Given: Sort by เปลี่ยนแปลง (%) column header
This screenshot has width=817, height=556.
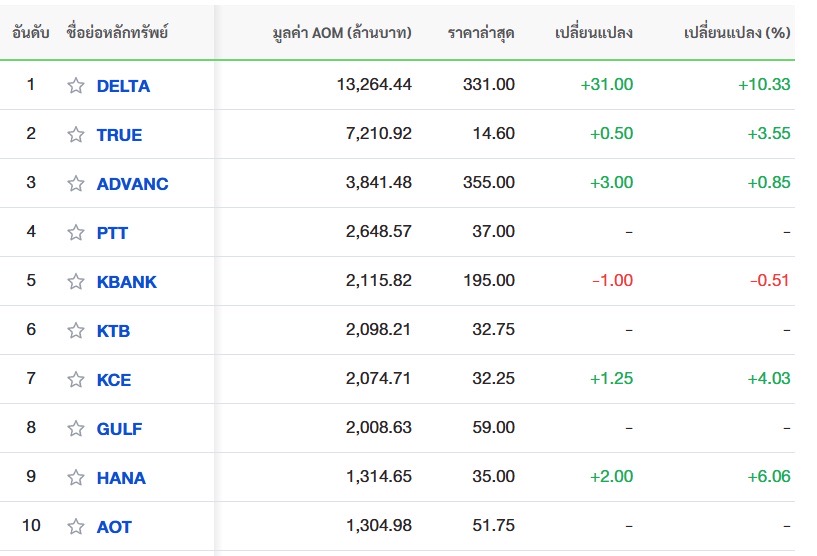Looking at the screenshot, I should 737,33.
